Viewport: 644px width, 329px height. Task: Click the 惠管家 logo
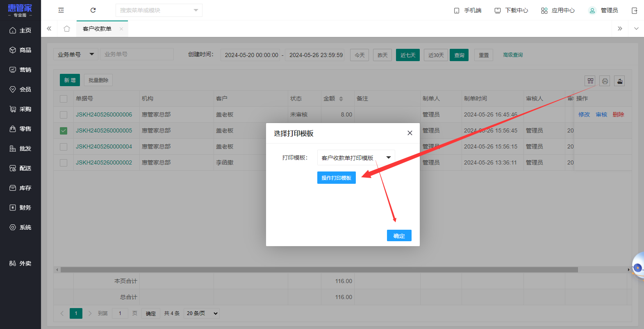pyautogui.click(x=20, y=10)
